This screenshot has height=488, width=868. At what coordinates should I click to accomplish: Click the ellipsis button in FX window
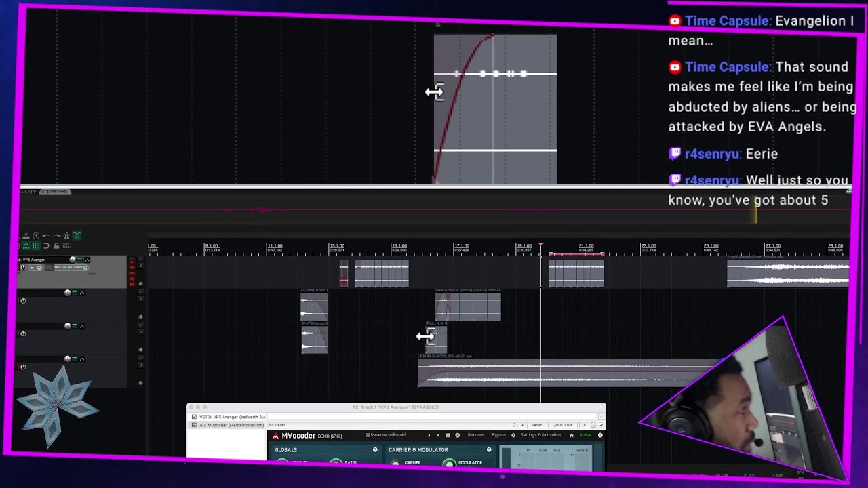pos(601,417)
